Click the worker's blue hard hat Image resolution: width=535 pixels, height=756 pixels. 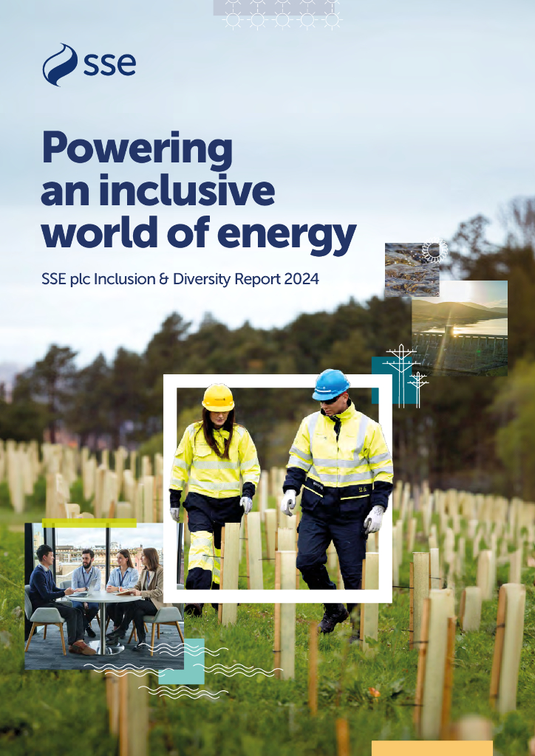(x=330, y=384)
